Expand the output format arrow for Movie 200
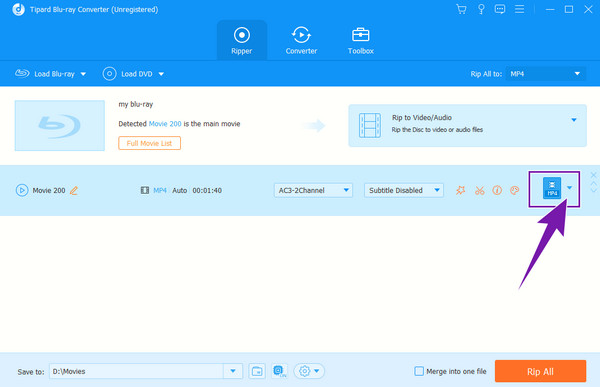Screen dimensions: 600x387 click(569, 188)
